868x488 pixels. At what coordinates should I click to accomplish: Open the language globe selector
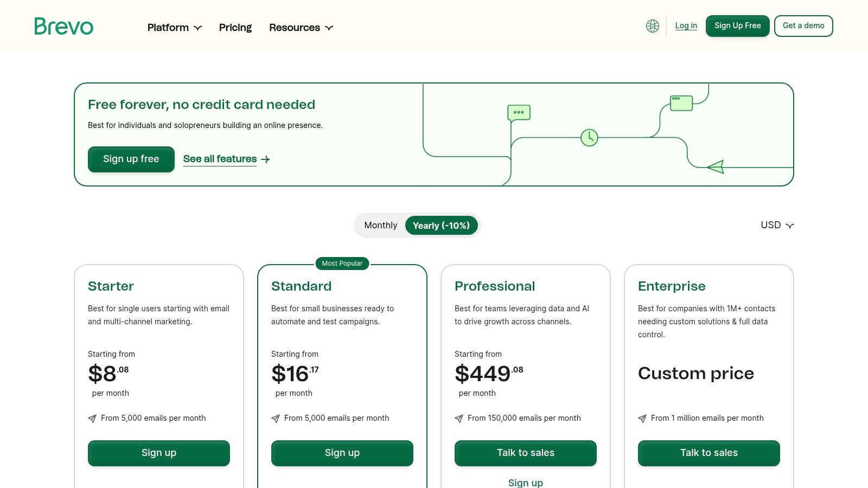click(653, 26)
